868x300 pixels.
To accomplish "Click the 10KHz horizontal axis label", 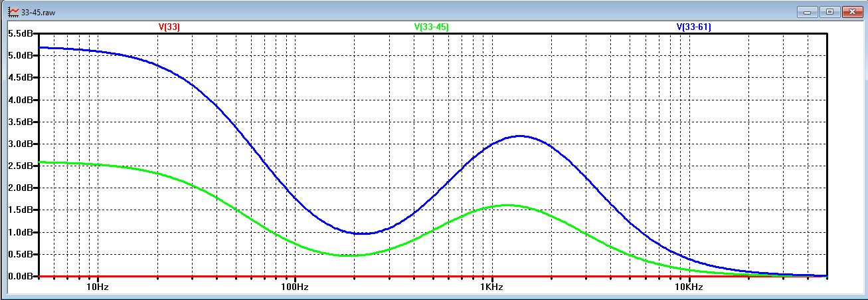I will coord(688,287).
